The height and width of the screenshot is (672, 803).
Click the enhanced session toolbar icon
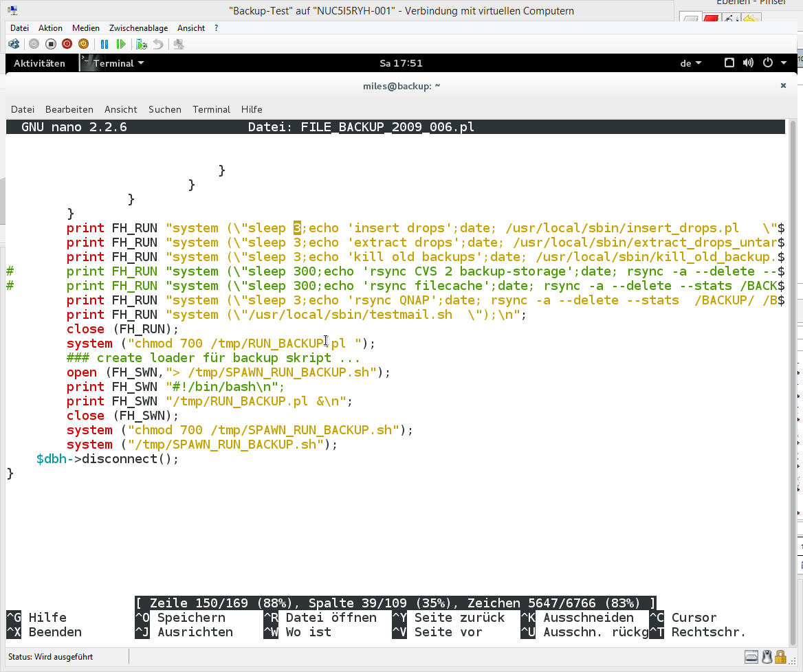pyautogui.click(x=179, y=45)
